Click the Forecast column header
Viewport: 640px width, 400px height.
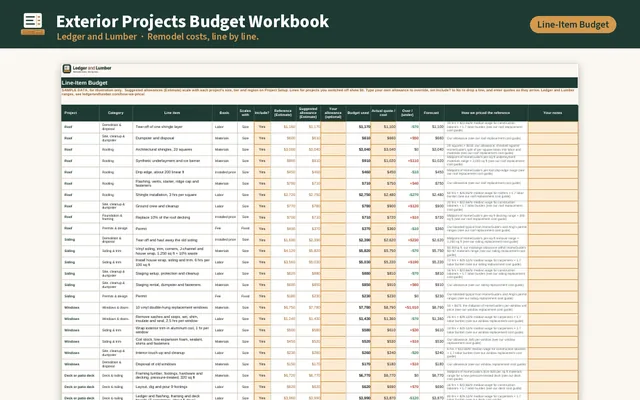coord(432,113)
